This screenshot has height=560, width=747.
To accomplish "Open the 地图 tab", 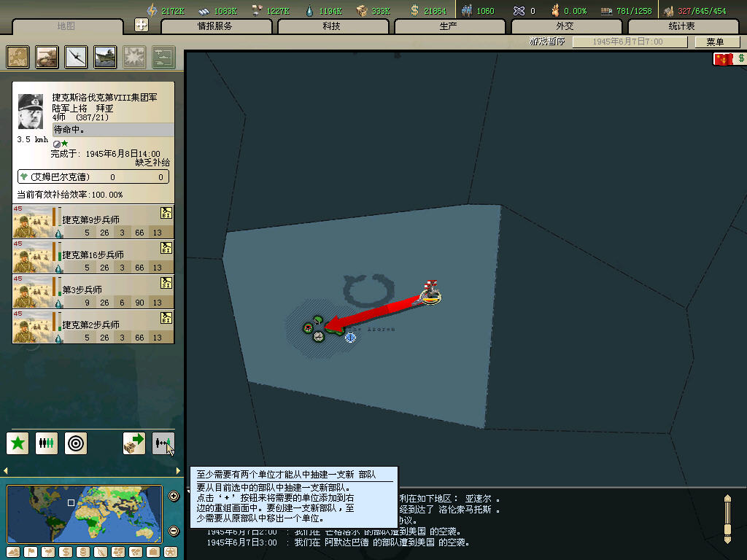I will (x=66, y=26).
